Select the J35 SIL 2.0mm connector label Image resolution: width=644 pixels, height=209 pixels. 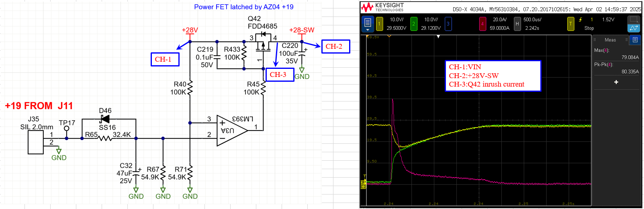coord(37,123)
